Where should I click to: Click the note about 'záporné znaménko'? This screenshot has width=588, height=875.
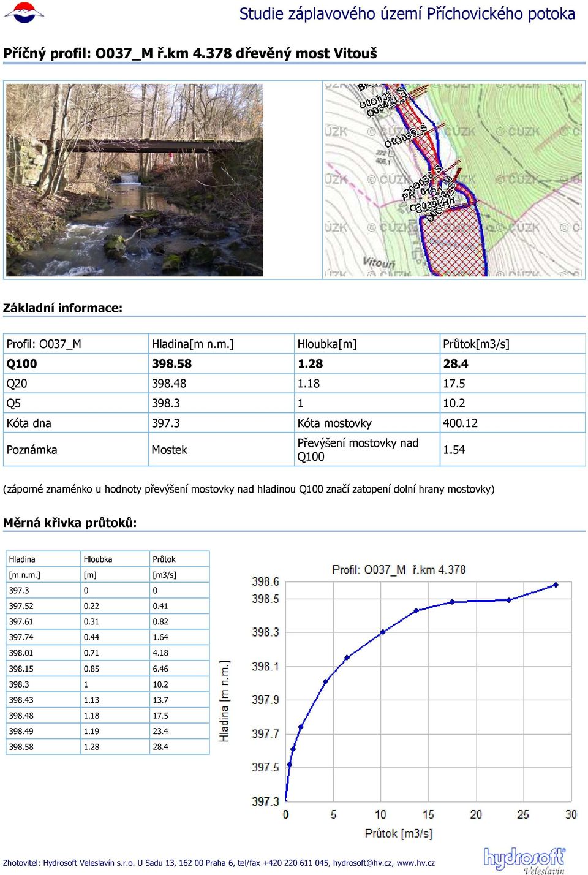[249, 489]
